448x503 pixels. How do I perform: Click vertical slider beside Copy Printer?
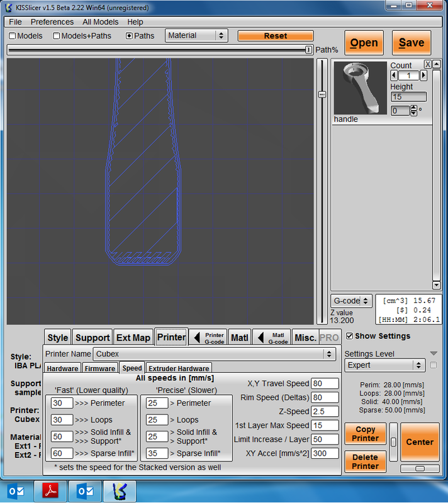click(x=393, y=442)
